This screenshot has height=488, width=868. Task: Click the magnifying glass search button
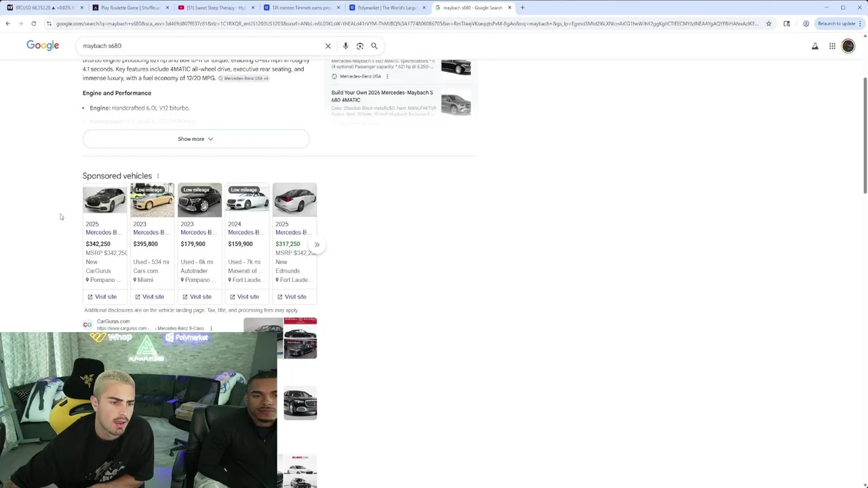[x=374, y=46]
